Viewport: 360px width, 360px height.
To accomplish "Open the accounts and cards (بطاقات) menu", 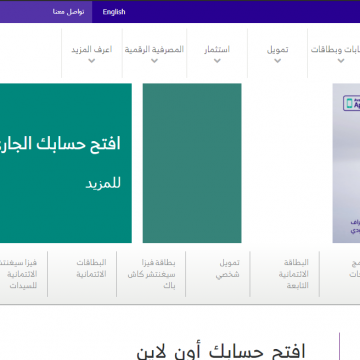I will coord(335,50).
